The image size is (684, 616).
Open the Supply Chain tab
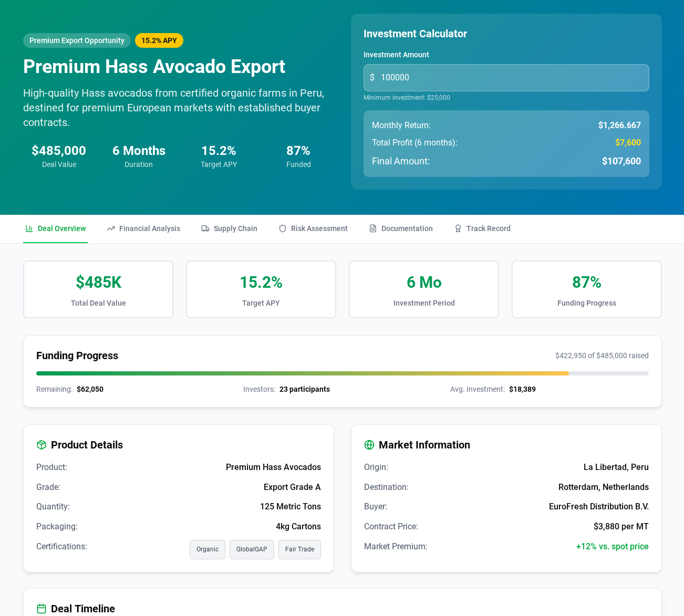coord(235,228)
